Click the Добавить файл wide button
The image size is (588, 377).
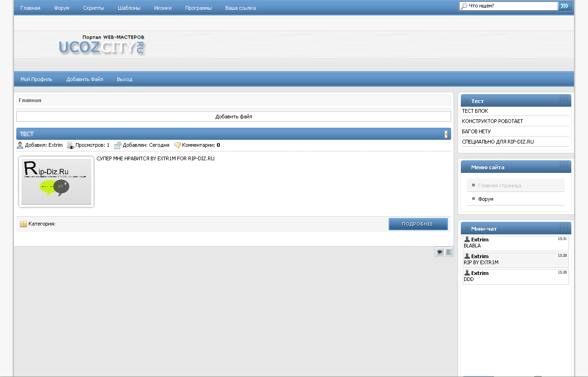(234, 117)
